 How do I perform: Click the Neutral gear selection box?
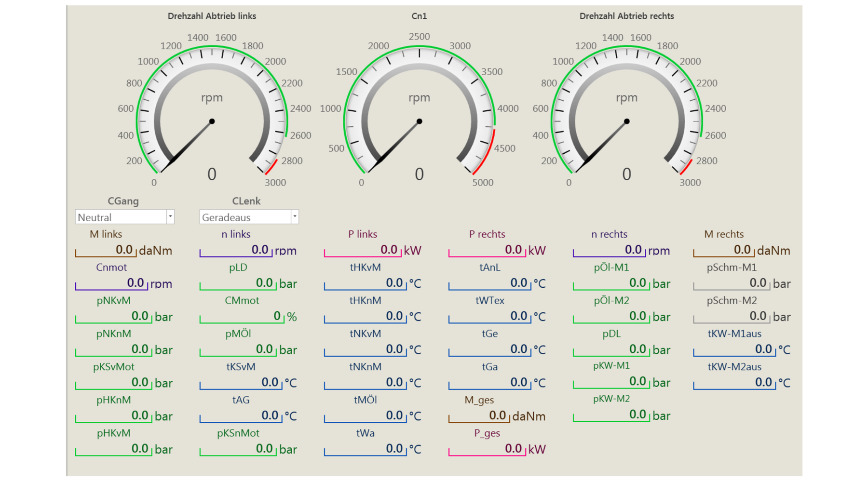click(121, 217)
